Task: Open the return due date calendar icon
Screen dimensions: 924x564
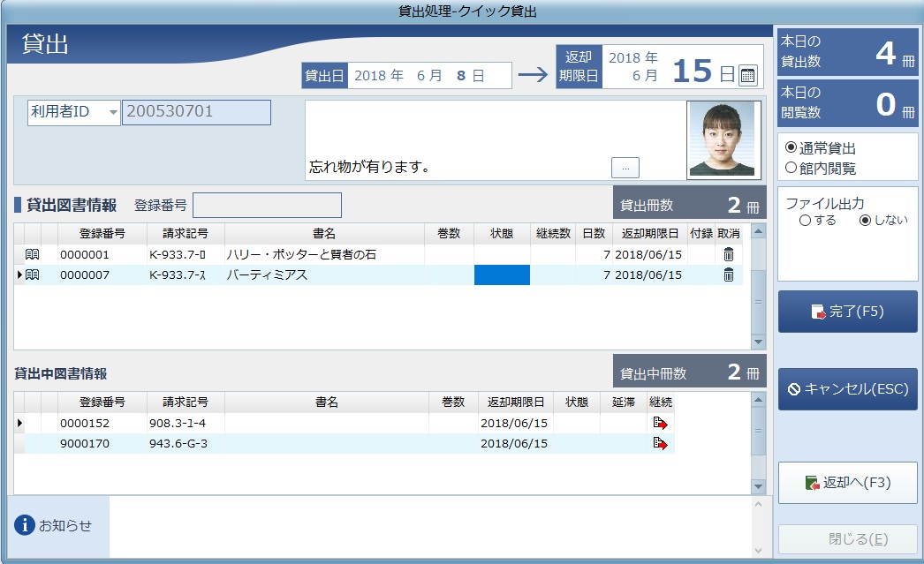Action: click(747, 75)
